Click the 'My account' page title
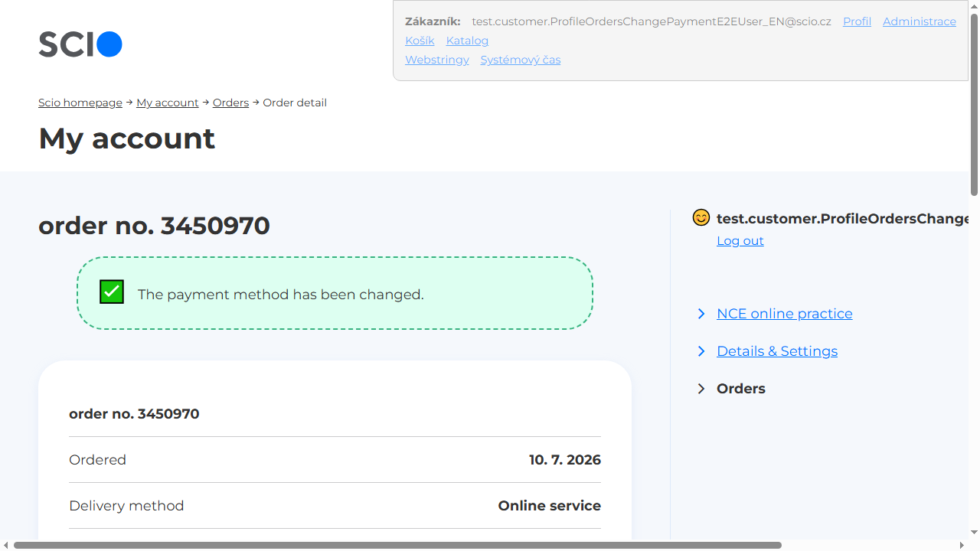Viewport: 980px width, 551px height. click(126, 139)
